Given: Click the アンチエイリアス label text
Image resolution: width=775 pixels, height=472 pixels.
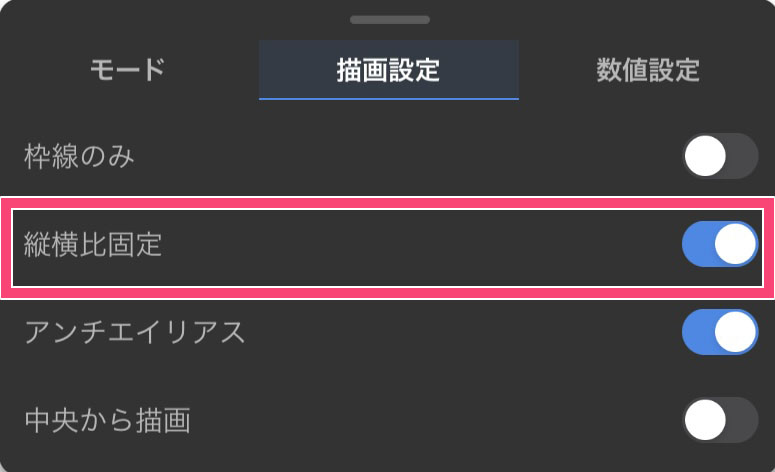Looking at the screenshot, I should click(135, 333).
